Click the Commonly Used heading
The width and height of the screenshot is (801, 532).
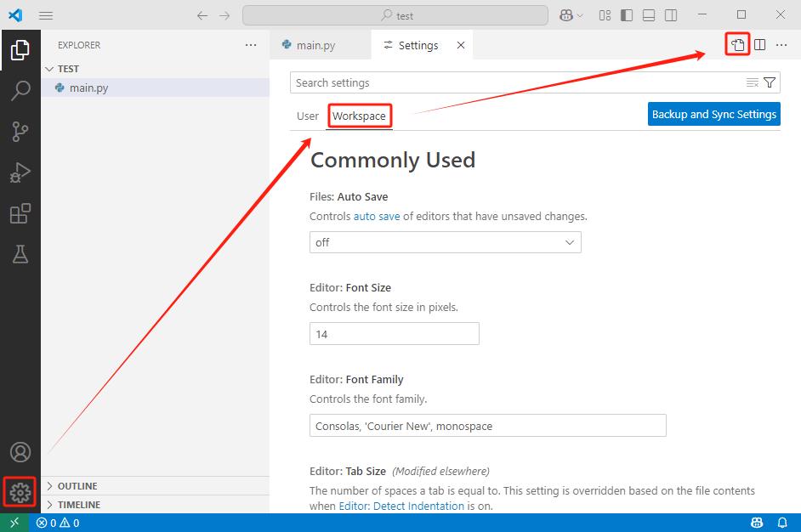[x=393, y=160]
